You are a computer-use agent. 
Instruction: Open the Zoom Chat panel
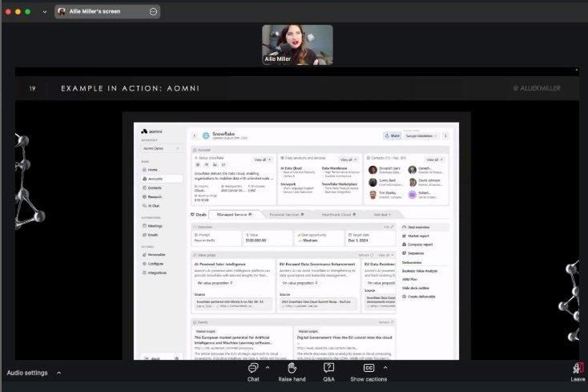[253, 373]
